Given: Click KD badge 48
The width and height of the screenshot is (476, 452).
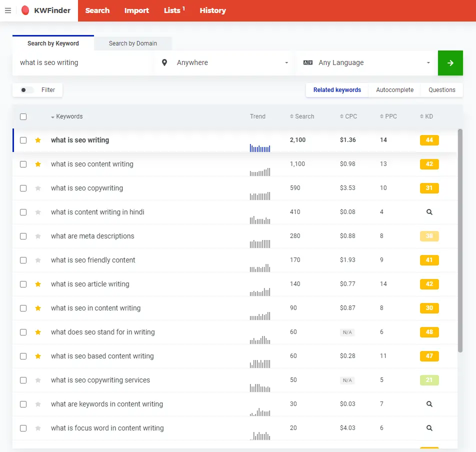Looking at the screenshot, I should (429, 332).
